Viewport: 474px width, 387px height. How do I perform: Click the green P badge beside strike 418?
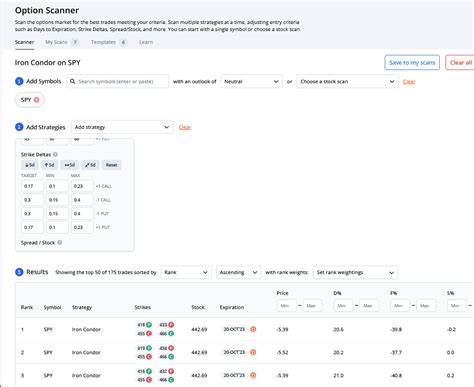[x=149, y=325]
